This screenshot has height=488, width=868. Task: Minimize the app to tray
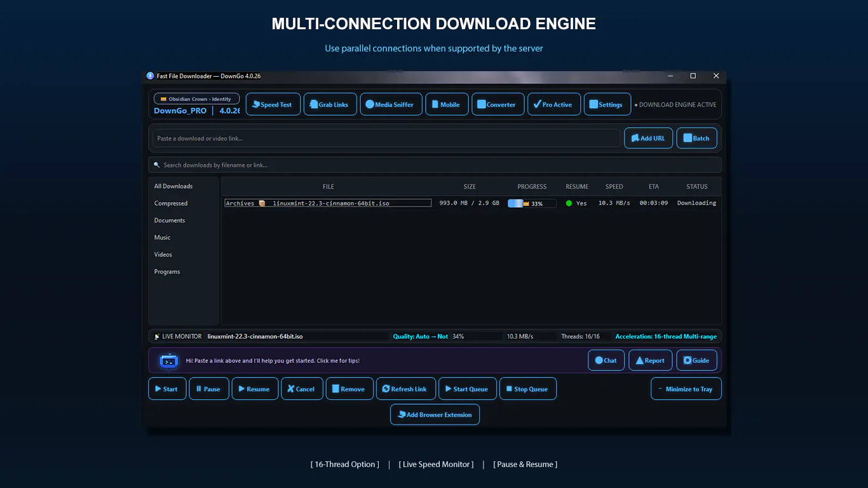tap(686, 389)
